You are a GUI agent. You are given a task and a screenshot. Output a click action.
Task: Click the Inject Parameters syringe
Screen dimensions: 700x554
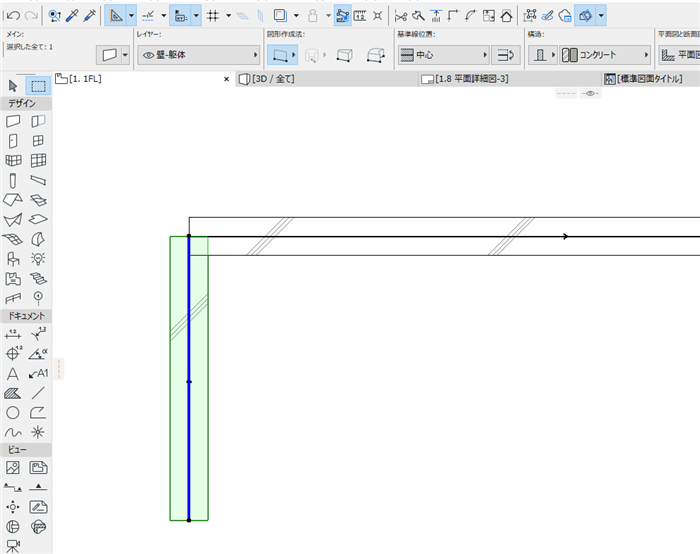[x=89, y=16]
